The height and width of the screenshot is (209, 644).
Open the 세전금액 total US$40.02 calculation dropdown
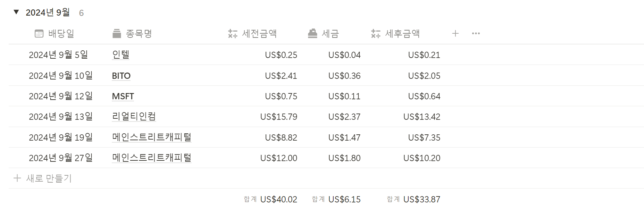270,199
